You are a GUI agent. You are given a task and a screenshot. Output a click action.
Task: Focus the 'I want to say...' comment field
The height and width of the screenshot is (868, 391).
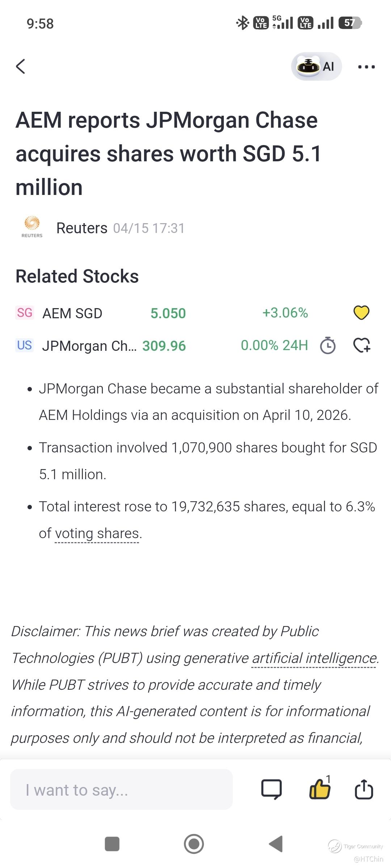click(121, 790)
